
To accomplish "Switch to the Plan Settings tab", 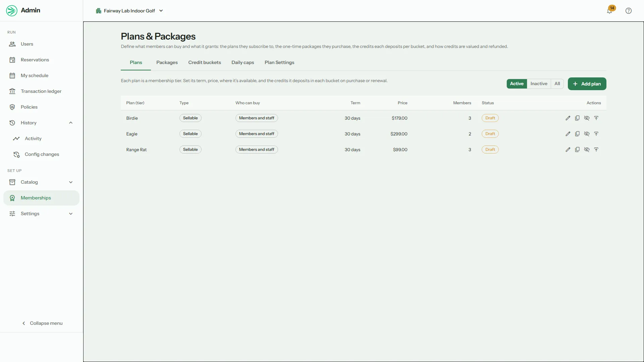I will coord(279,62).
